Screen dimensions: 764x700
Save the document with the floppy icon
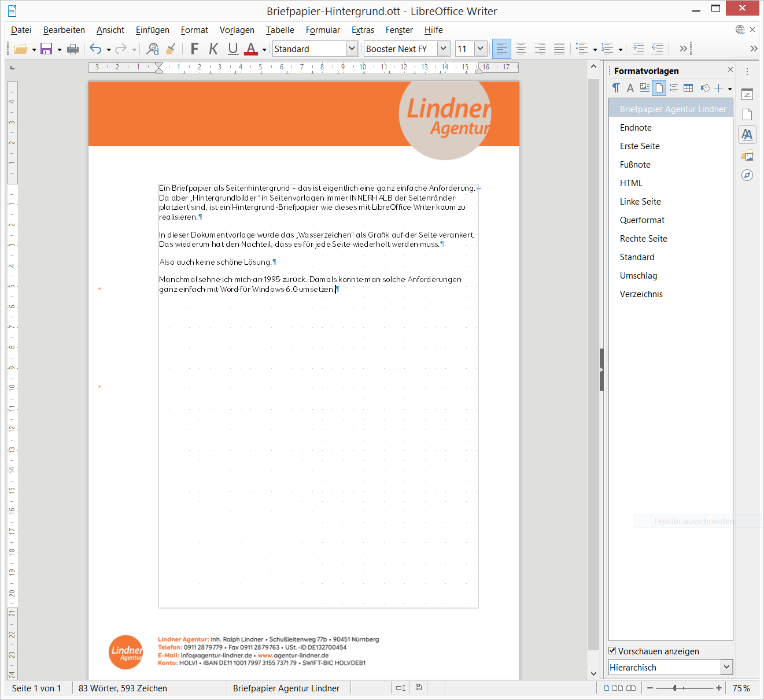click(46, 49)
